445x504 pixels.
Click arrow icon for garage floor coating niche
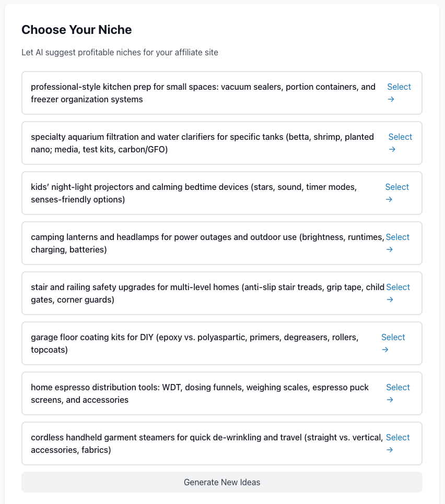click(385, 350)
